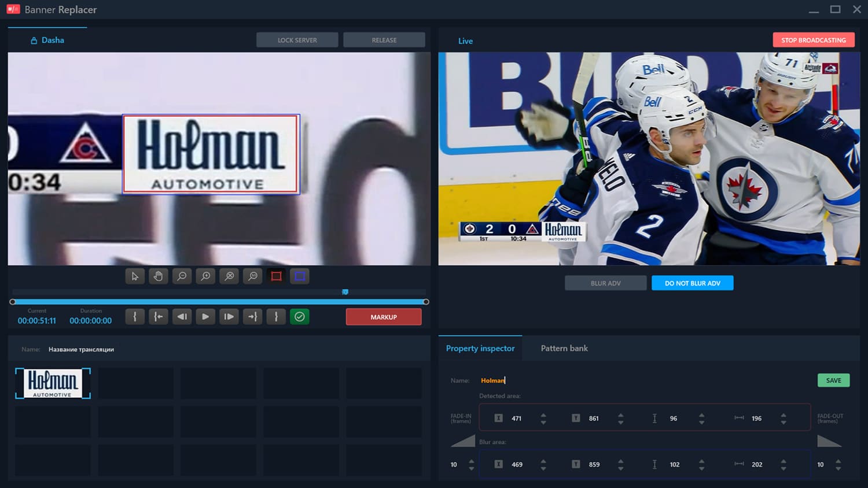Click the red MARKUP button

(384, 317)
